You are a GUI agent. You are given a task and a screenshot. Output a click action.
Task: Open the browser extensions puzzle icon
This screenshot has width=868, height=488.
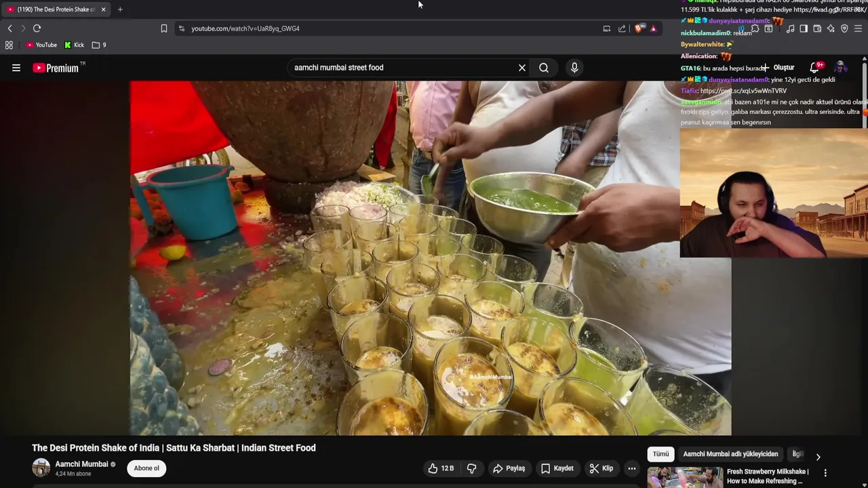pos(755,28)
